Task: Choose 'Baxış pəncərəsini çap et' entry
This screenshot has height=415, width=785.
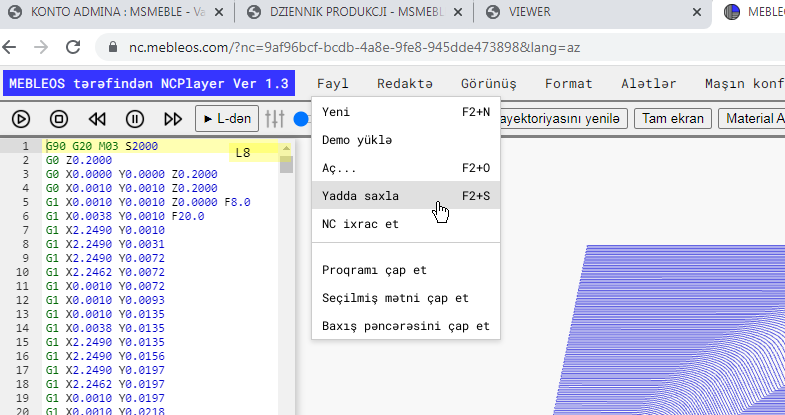Action: [x=406, y=326]
